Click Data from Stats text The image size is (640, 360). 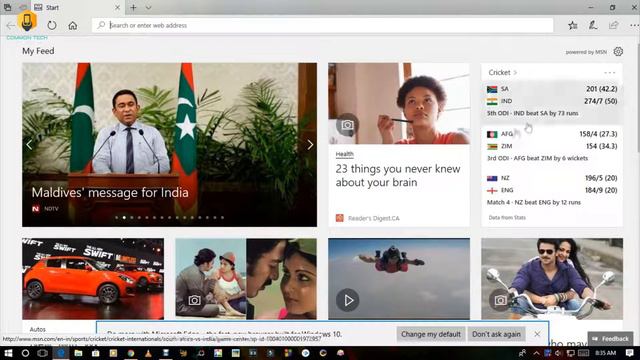pos(507,218)
